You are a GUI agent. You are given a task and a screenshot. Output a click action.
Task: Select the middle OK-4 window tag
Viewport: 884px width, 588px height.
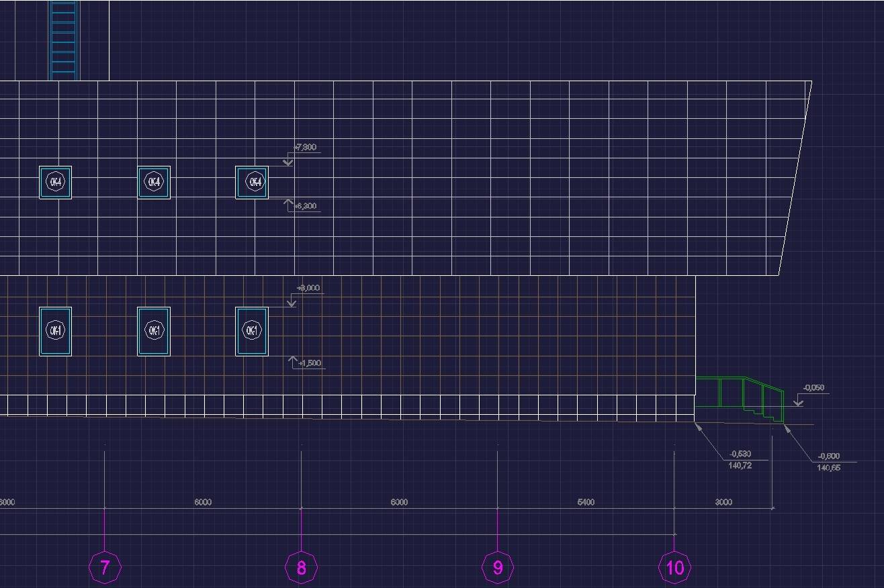pos(154,182)
